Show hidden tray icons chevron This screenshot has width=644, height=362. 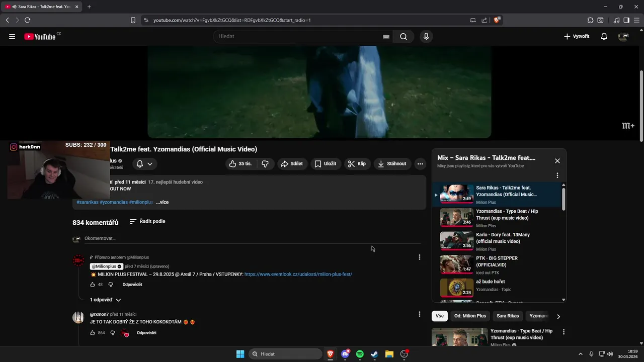pos(580,354)
